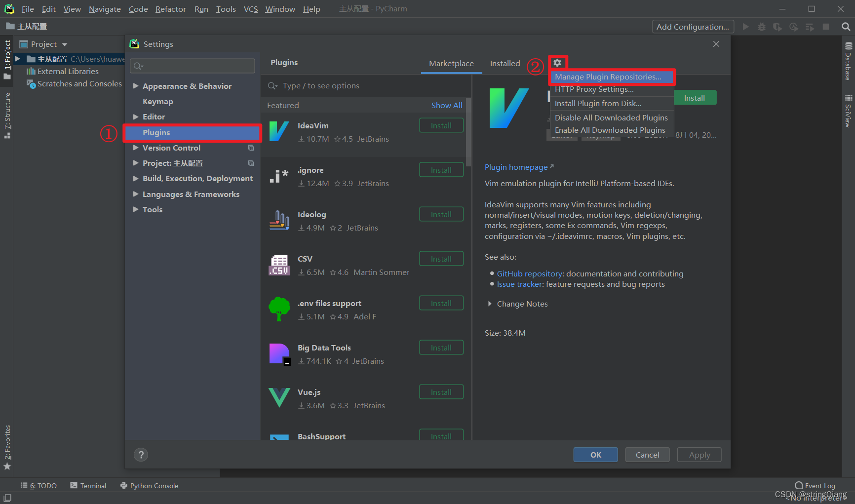Viewport: 855px width, 504px height.
Task: Open the Database tool window tab
Action: coord(848,61)
